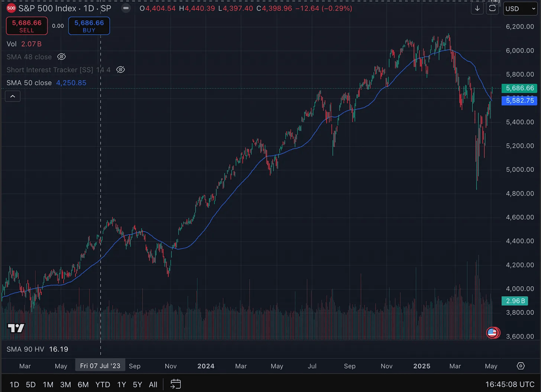
Task: Switch to the 5Y time range
Action: coord(138,384)
